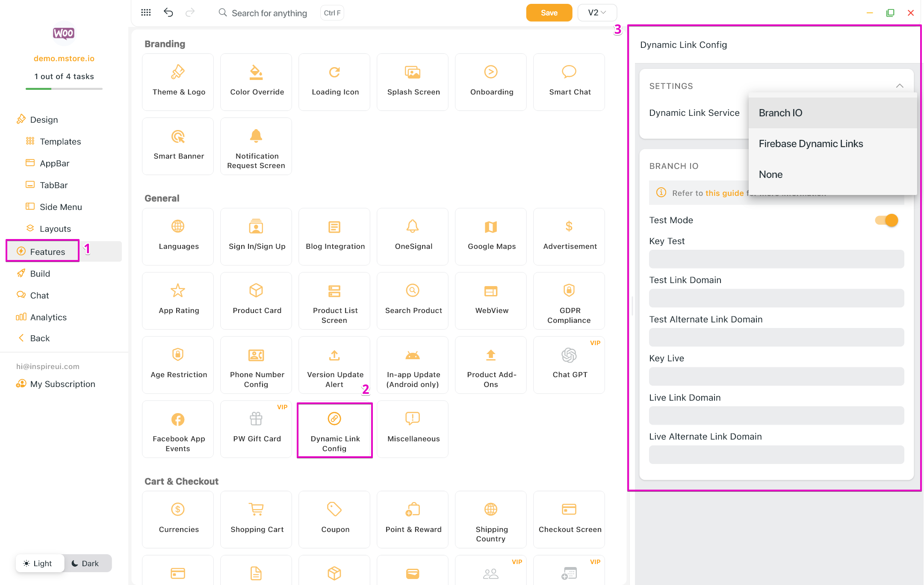Choose Firebase Dynamic Links option

point(811,144)
